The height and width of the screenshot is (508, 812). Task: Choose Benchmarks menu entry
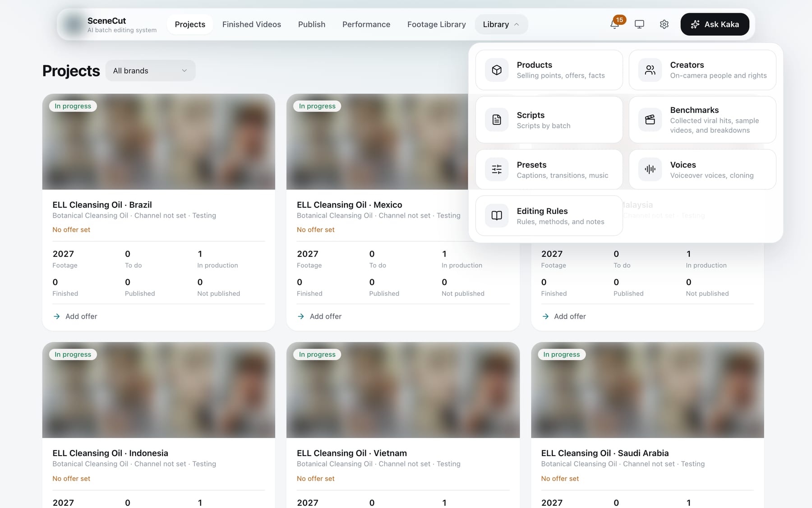pyautogui.click(x=702, y=120)
